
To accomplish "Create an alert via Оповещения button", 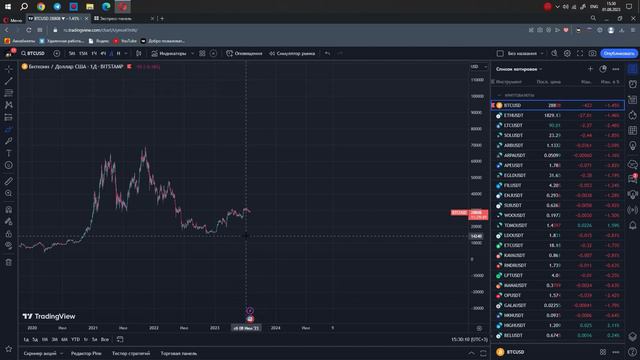I will tap(244, 53).
